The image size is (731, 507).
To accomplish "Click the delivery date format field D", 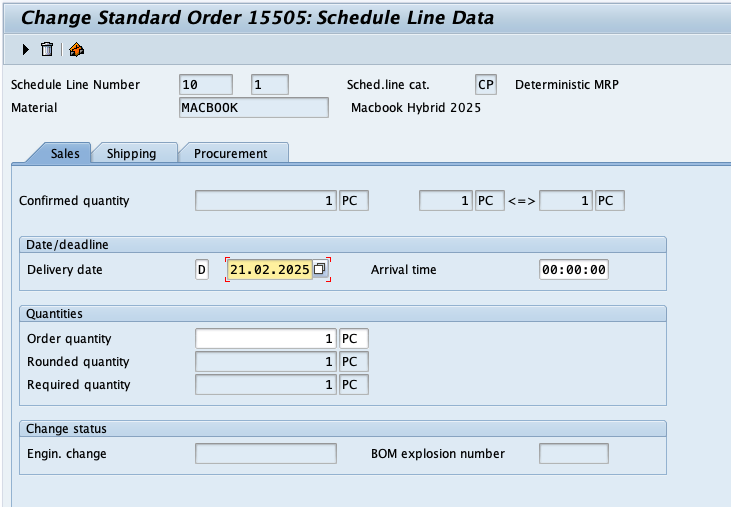I will click(x=202, y=269).
